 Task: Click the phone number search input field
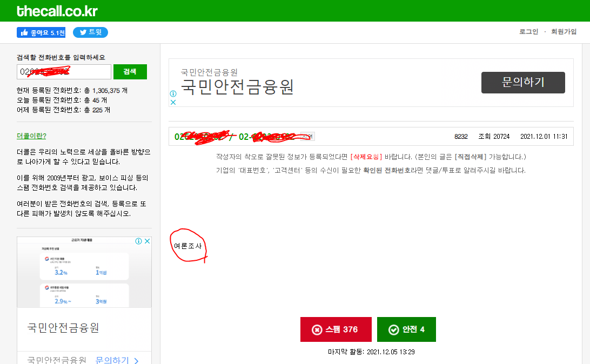coord(64,72)
